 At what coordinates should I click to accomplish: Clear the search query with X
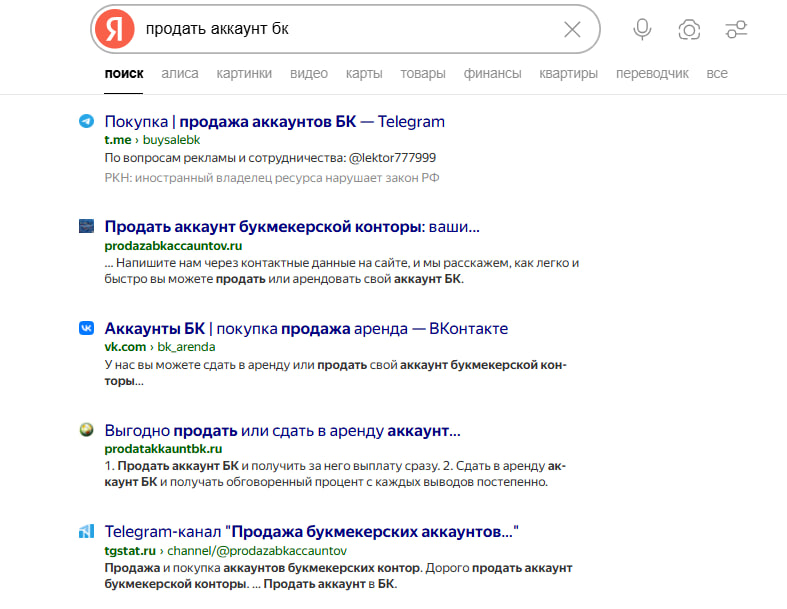(x=572, y=29)
